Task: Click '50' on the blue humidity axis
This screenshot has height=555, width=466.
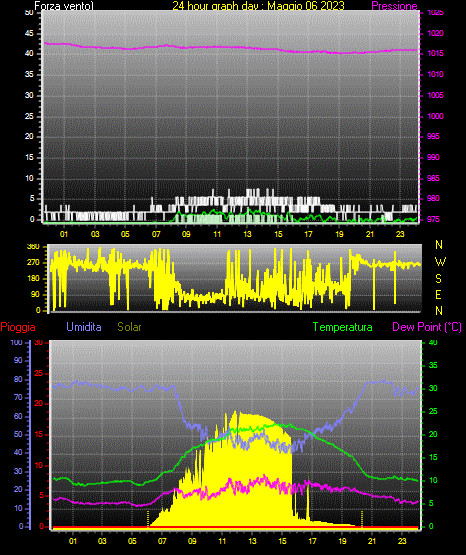Action: pyautogui.click(x=18, y=434)
